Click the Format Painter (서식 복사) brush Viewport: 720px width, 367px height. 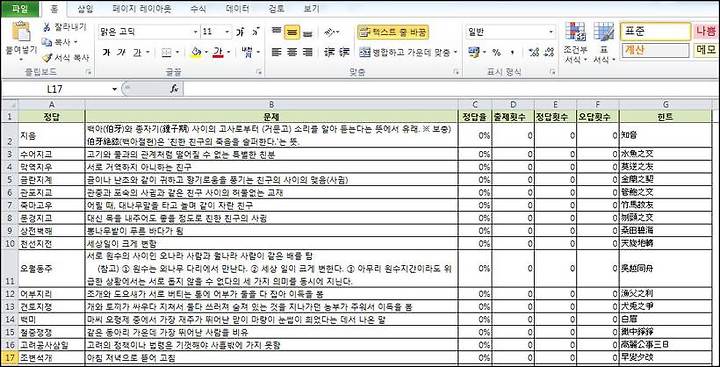[65, 58]
